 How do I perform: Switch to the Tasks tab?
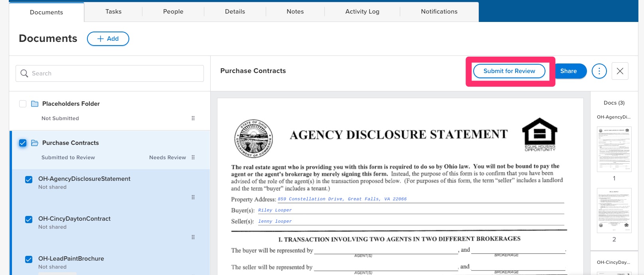coord(113,12)
